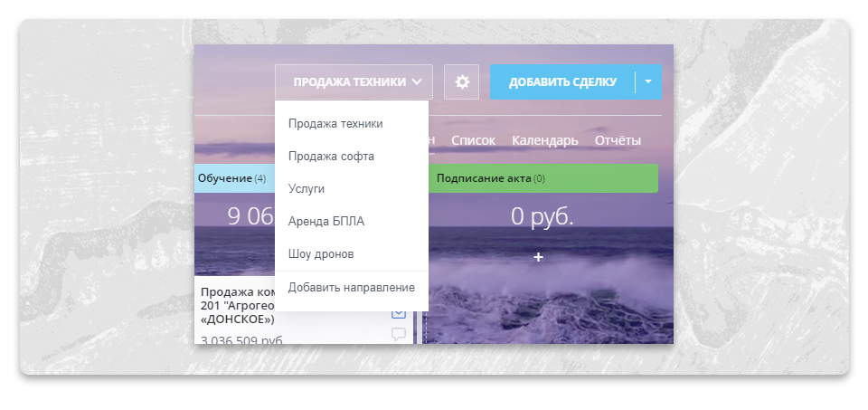
Task: Click the checkmark task icon on deal card
Action: click(398, 313)
